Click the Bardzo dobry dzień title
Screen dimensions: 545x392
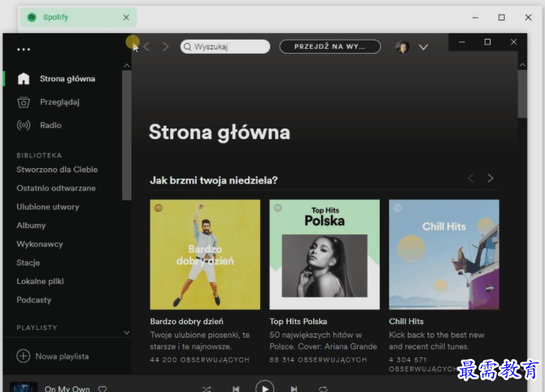tap(187, 321)
